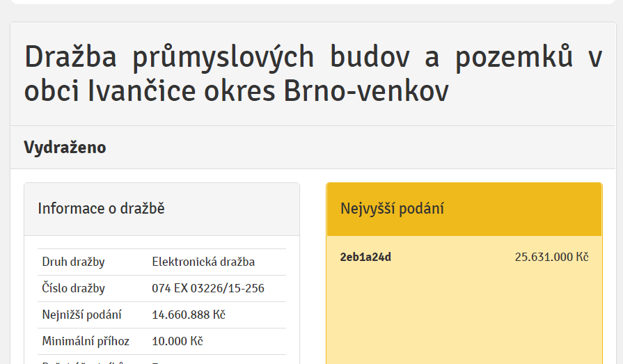Click the "Nejnižší podání" row label
Image resolution: width=623 pixels, height=364 pixels.
pyautogui.click(x=81, y=315)
